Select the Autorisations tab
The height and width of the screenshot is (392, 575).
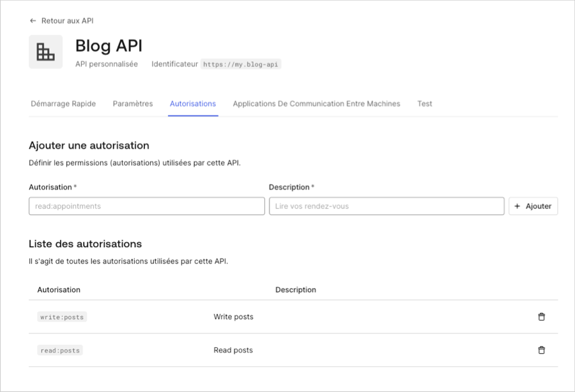tap(193, 103)
